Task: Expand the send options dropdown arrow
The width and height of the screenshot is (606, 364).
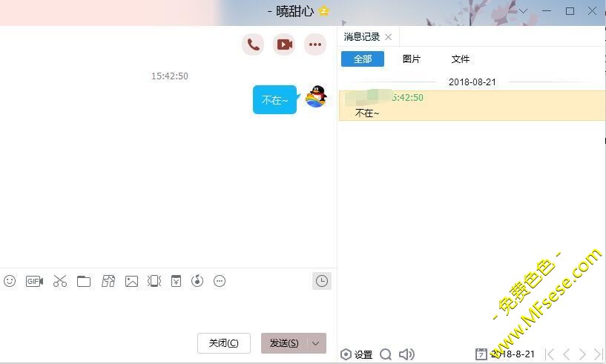Action: tap(316, 343)
